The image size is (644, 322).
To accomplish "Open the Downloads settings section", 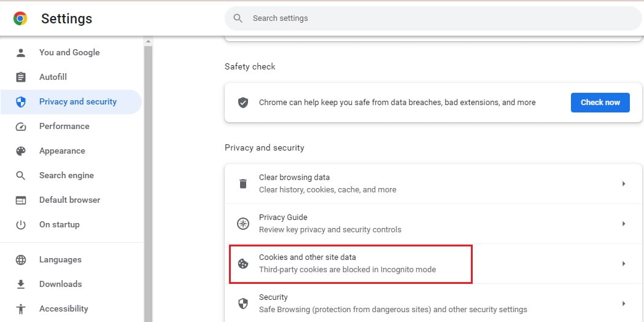I will (x=60, y=284).
